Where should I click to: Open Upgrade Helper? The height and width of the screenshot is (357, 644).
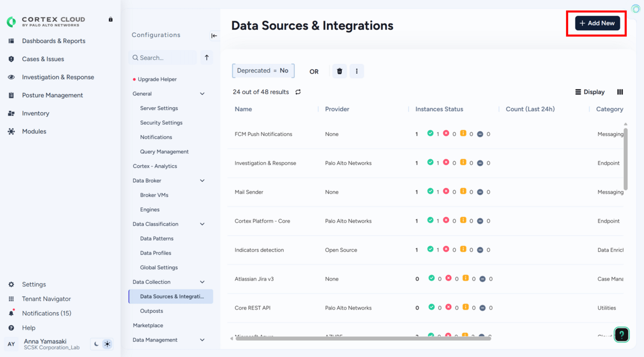pyautogui.click(x=157, y=79)
